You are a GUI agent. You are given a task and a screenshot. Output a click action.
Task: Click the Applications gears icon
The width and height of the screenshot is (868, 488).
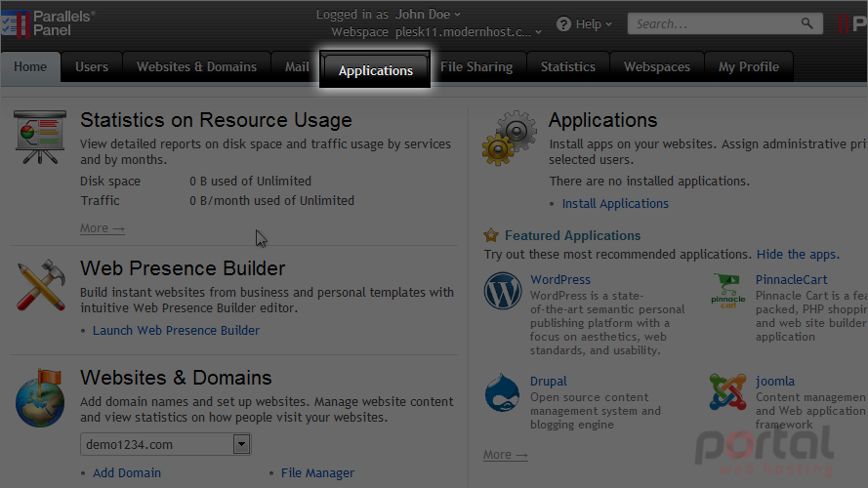(x=510, y=138)
